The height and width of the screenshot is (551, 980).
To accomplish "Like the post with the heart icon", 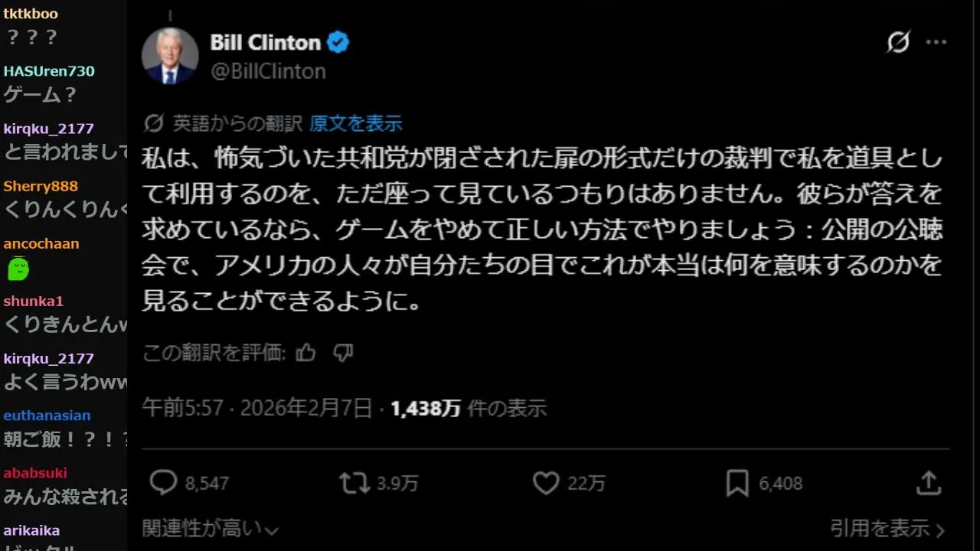I will pos(546,483).
